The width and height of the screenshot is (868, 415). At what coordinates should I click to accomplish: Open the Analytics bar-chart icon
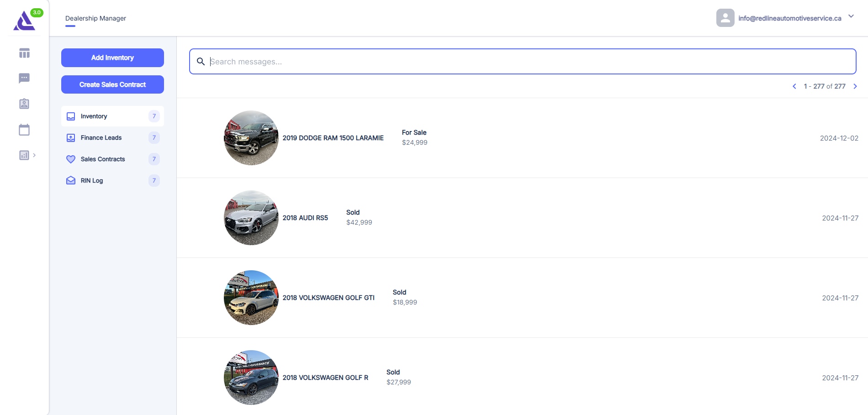pos(23,155)
